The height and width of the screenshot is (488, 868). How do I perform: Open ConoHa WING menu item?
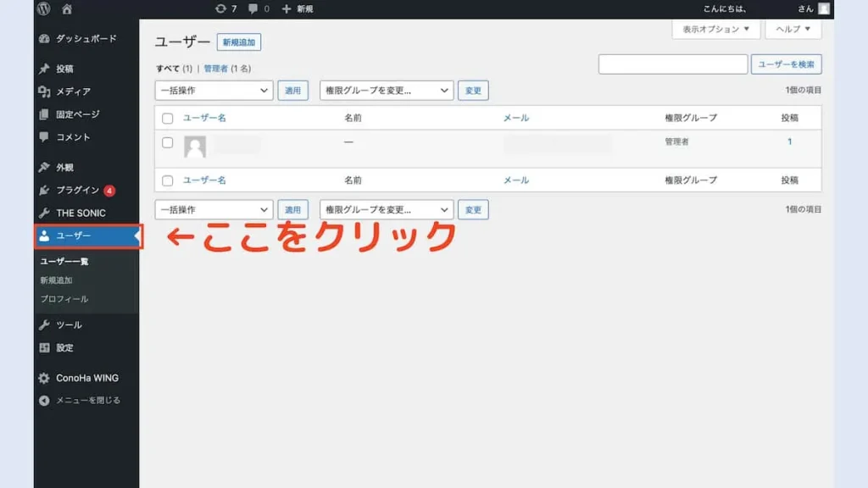86,378
